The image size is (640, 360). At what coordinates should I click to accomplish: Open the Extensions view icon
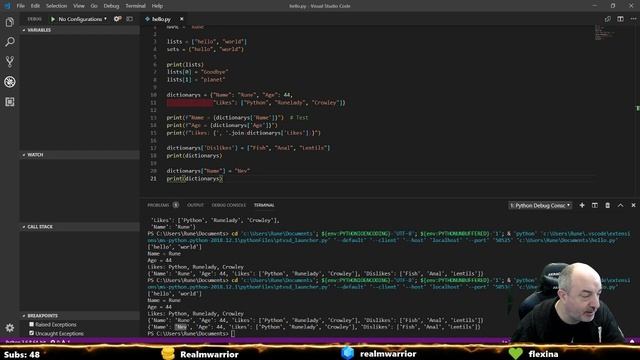10,102
